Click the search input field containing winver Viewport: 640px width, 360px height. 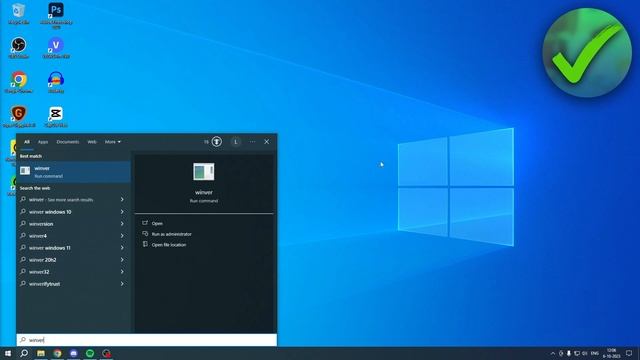point(147,340)
